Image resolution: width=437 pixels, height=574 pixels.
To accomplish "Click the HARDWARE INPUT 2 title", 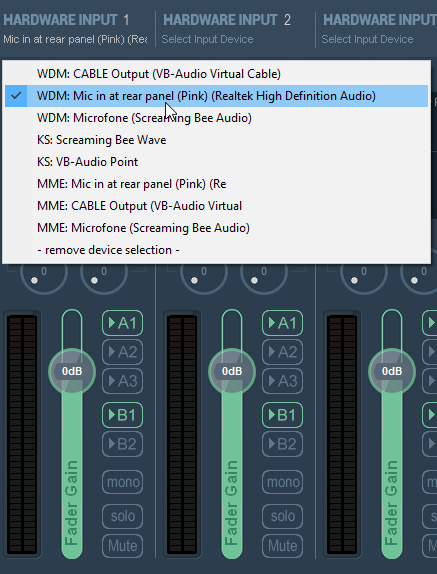I will pyautogui.click(x=227, y=20).
